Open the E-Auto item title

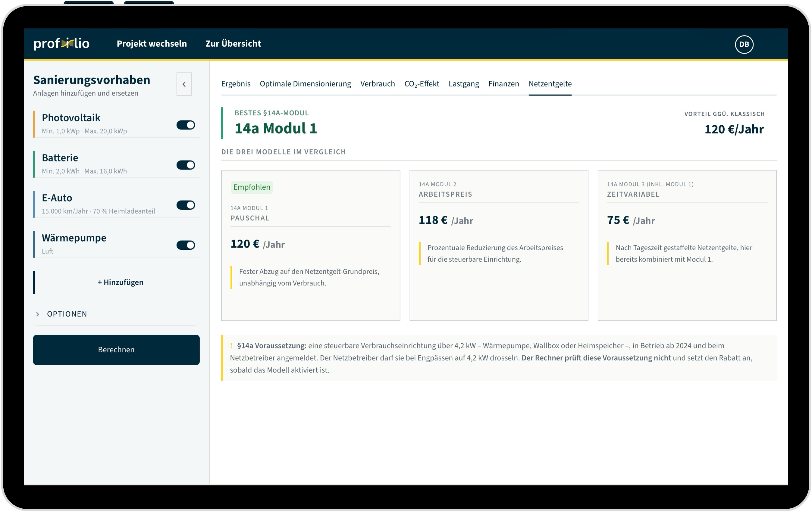(x=57, y=198)
